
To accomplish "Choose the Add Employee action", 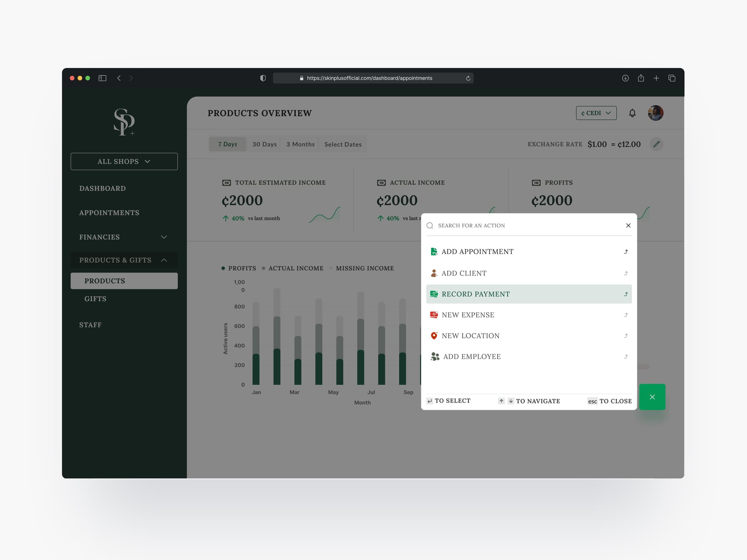I will click(x=529, y=357).
